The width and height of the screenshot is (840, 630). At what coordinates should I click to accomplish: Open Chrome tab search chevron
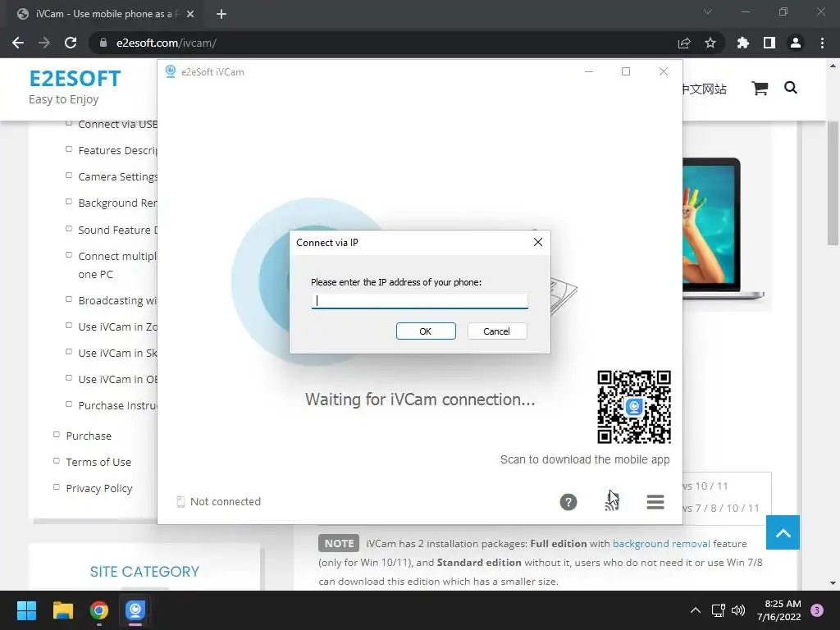(x=708, y=11)
